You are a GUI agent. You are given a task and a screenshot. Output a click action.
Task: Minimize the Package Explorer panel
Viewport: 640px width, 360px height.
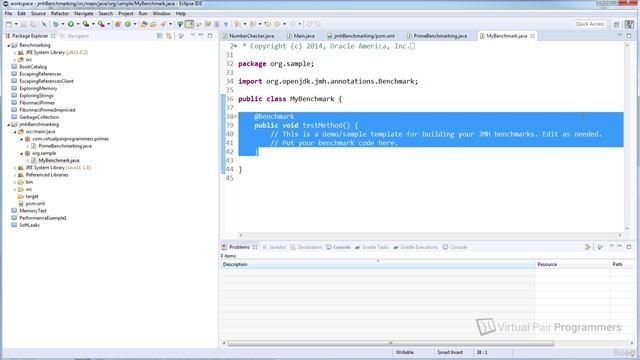(200, 36)
